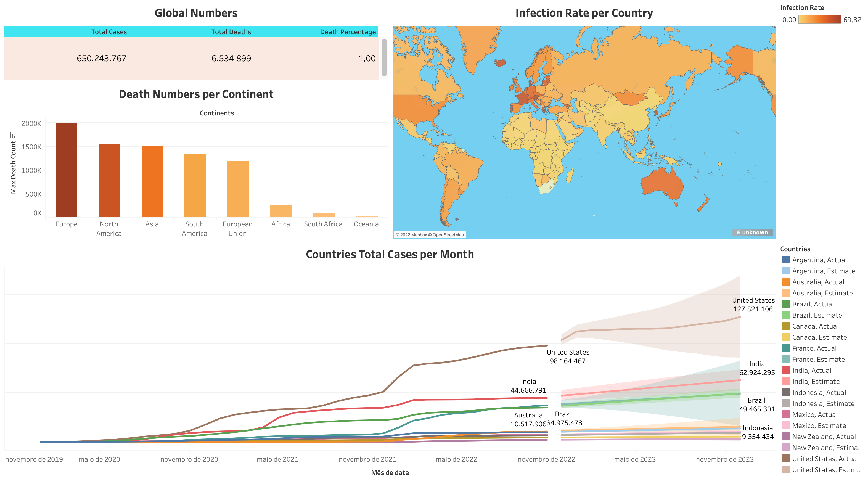Click the Europe death count bar
The height and width of the screenshot is (481, 868).
66,170
